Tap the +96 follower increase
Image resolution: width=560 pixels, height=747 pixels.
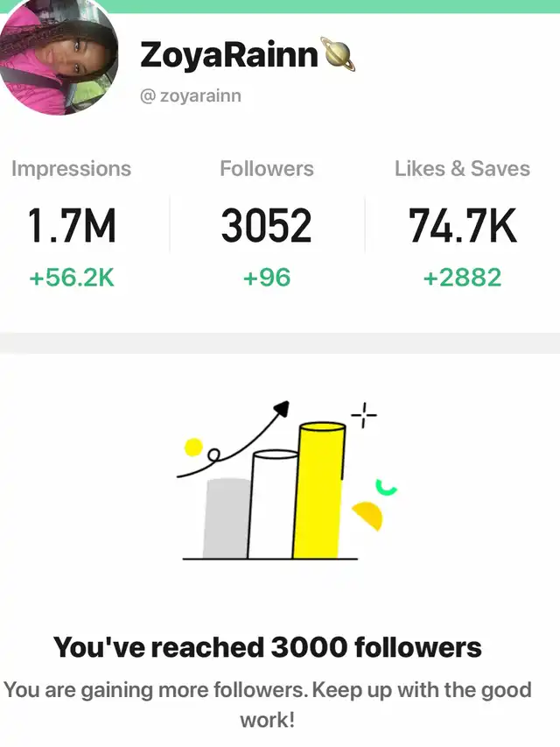click(267, 278)
